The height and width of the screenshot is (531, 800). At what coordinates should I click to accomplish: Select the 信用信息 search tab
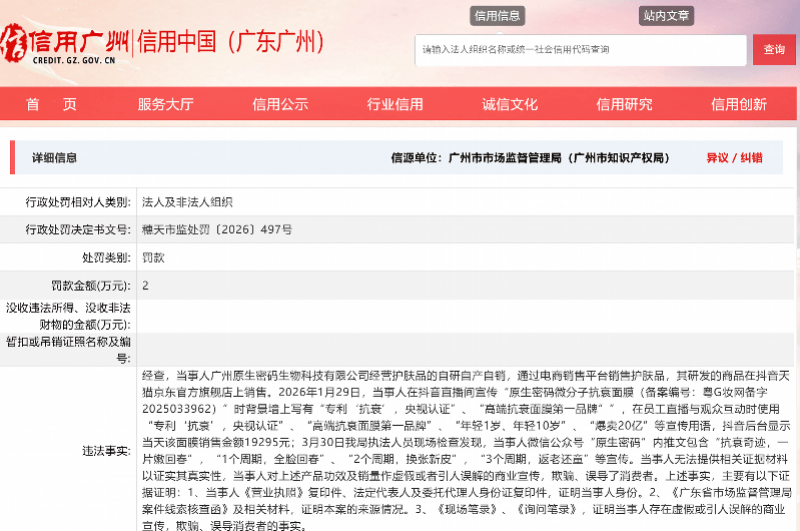(x=497, y=16)
